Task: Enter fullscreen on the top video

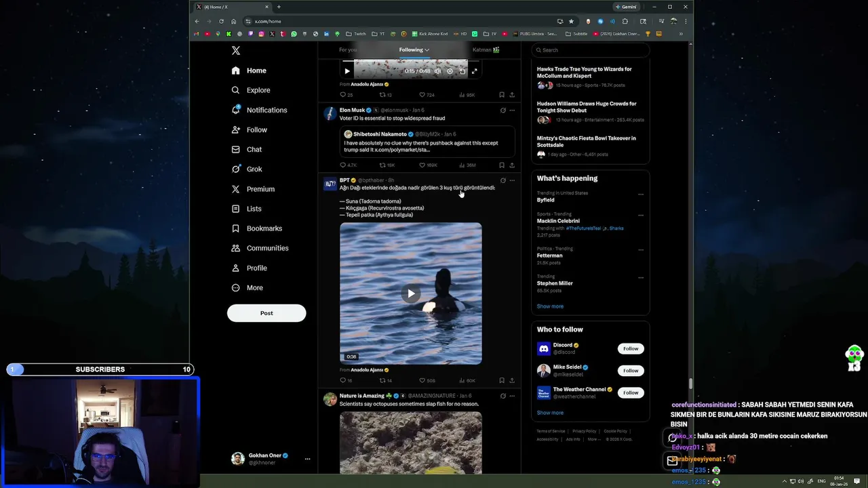Action: coord(475,71)
